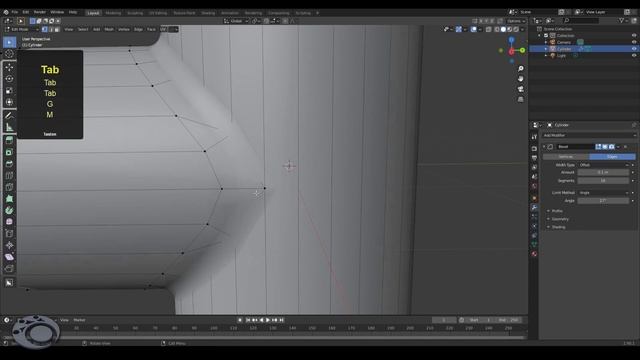The width and height of the screenshot is (640, 360).
Task: Open the Edge menu in viewport header
Action: pyautogui.click(x=138, y=29)
